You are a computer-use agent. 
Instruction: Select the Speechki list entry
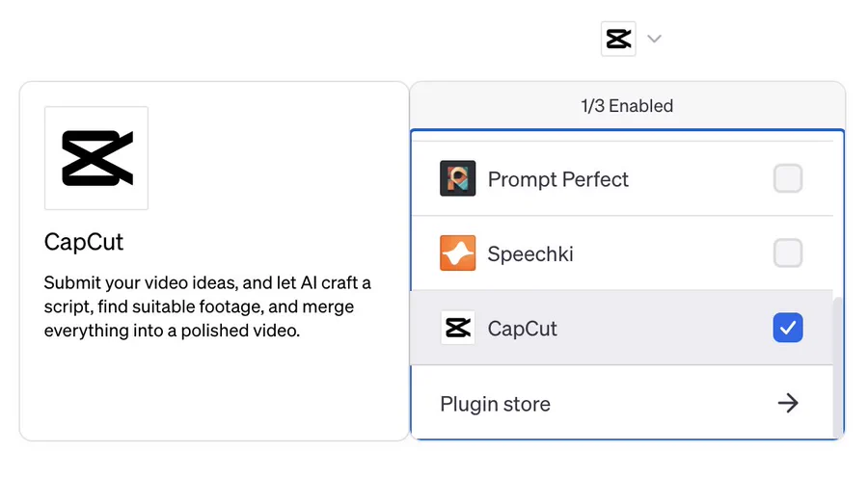[x=622, y=253]
